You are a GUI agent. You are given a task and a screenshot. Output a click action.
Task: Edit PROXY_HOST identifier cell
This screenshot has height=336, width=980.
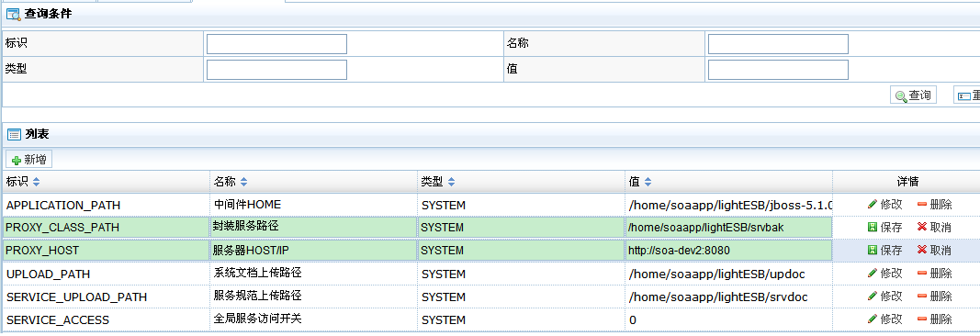pos(107,251)
